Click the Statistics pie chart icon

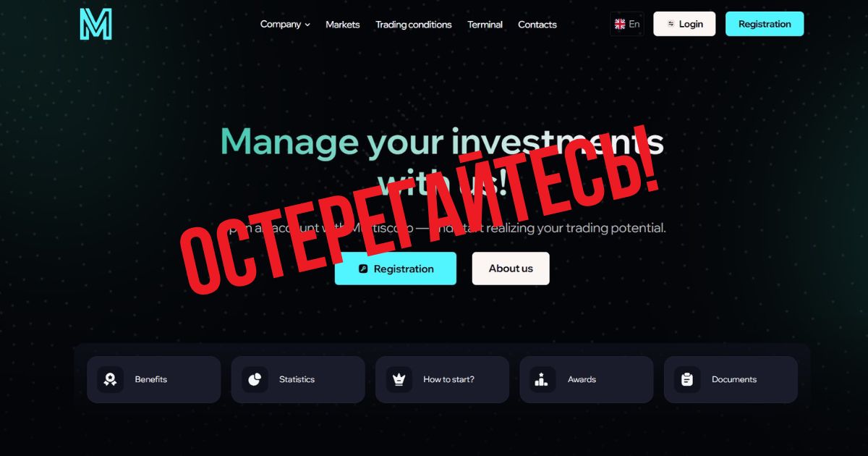pos(255,379)
